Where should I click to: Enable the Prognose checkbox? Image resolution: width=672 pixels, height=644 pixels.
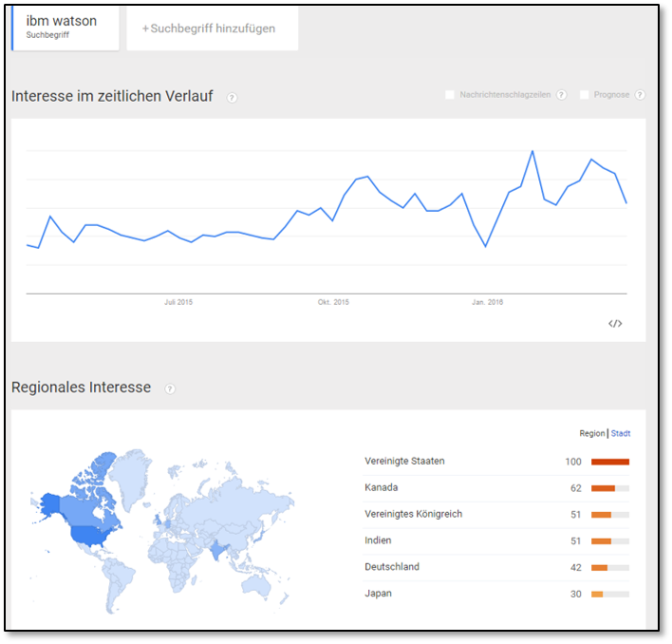[x=584, y=95]
